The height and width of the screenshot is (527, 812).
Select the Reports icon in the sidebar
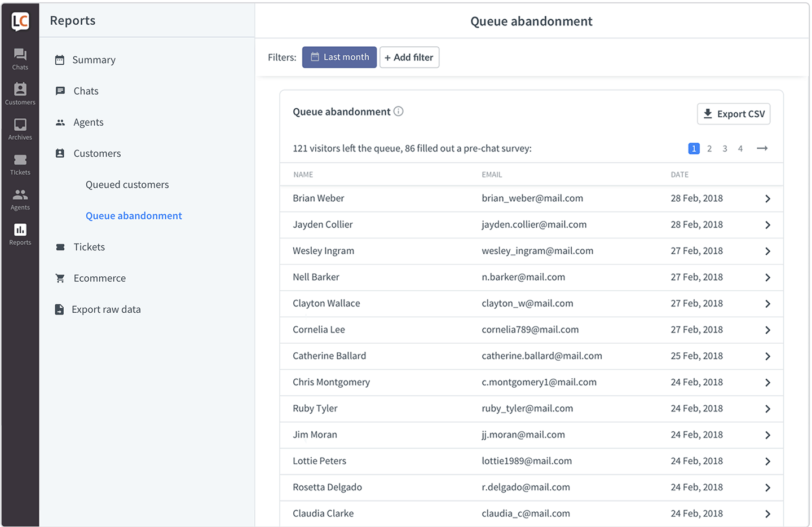pos(20,234)
